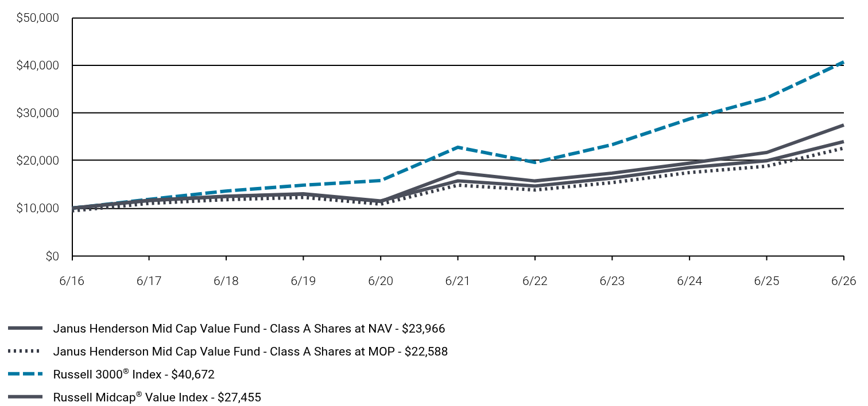
Task: Click the 6/25 x-axis label
Action: [x=766, y=281]
